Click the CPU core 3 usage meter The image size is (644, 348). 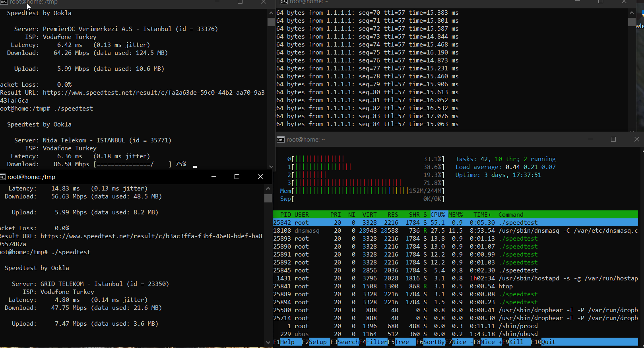366,183
